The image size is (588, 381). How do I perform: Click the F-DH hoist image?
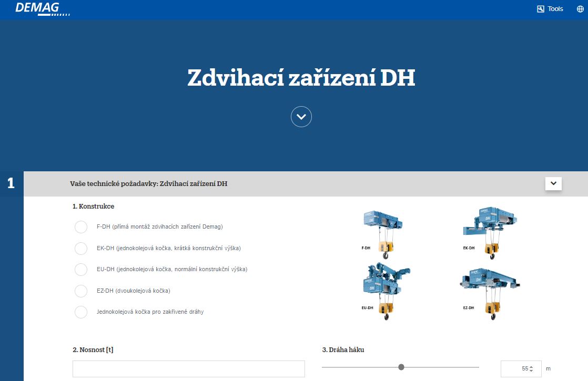(x=382, y=234)
